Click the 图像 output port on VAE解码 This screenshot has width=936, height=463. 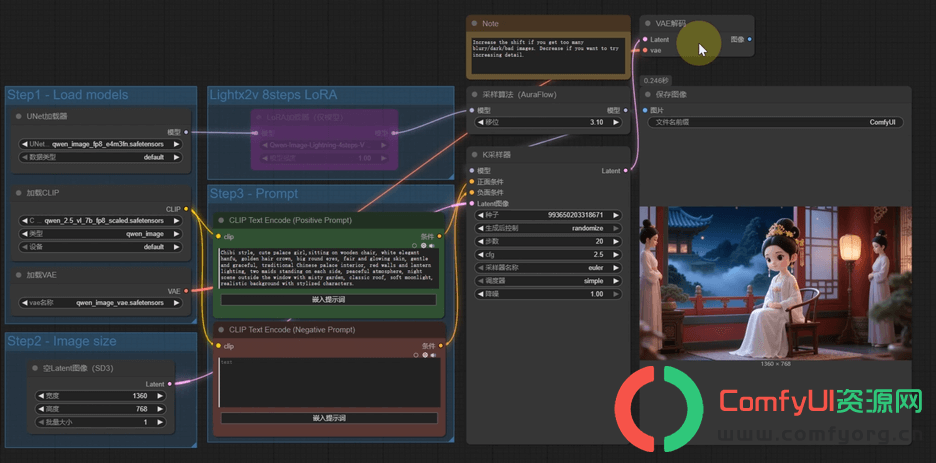[750, 39]
